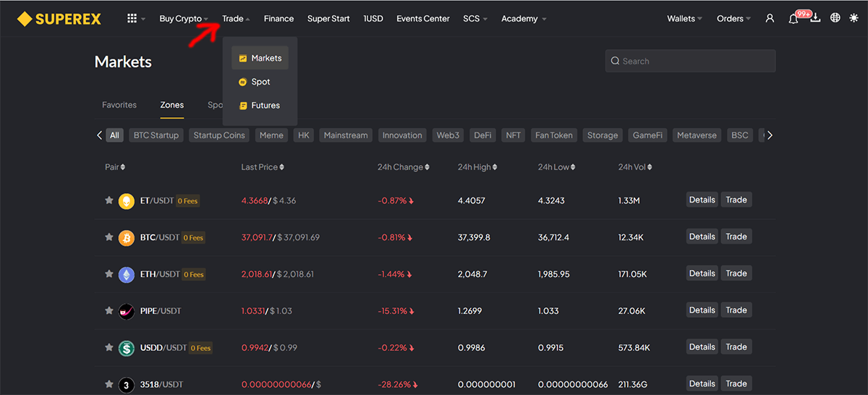Filter by Web3 zone
This screenshot has height=395, width=868.
pos(448,135)
